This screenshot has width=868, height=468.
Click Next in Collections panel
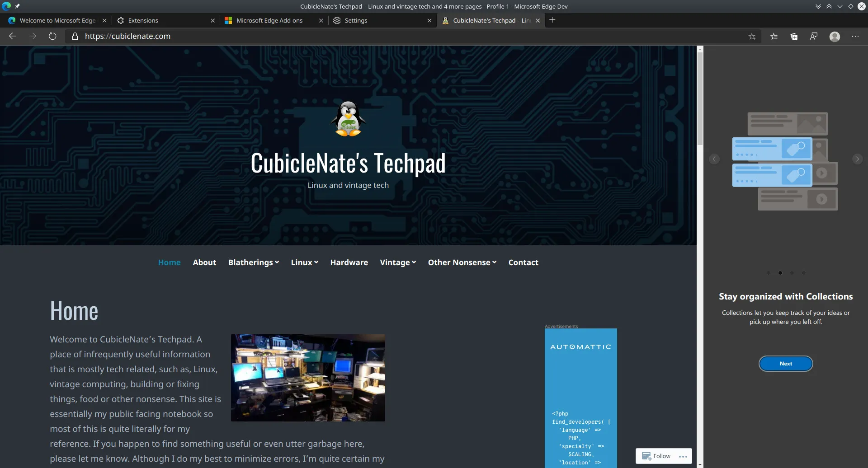pos(786,364)
